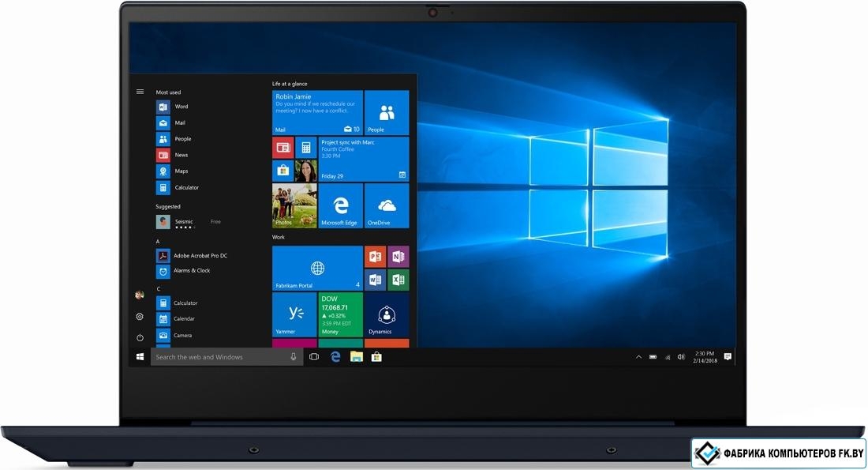Select the suggested Seismic app
This screenshot has width=868, height=470.
(189, 222)
